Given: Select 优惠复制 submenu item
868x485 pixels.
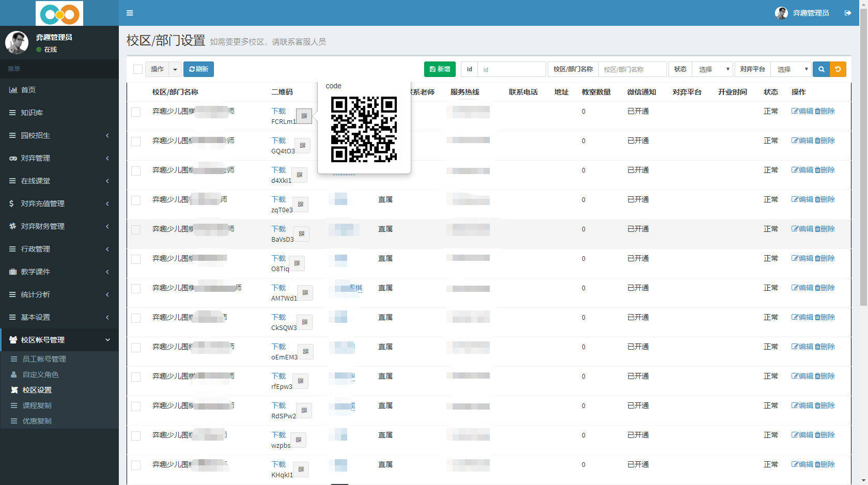Looking at the screenshot, I should click(59, 421).
